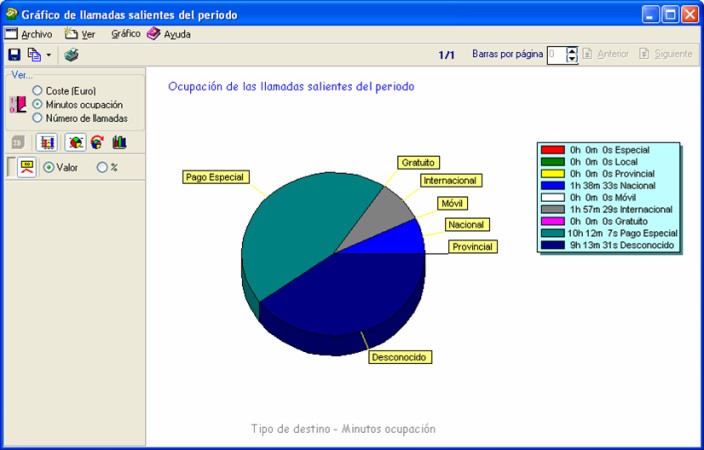Open the Gráfico menu
Screen dimensions: 704x450
point(125,33)
